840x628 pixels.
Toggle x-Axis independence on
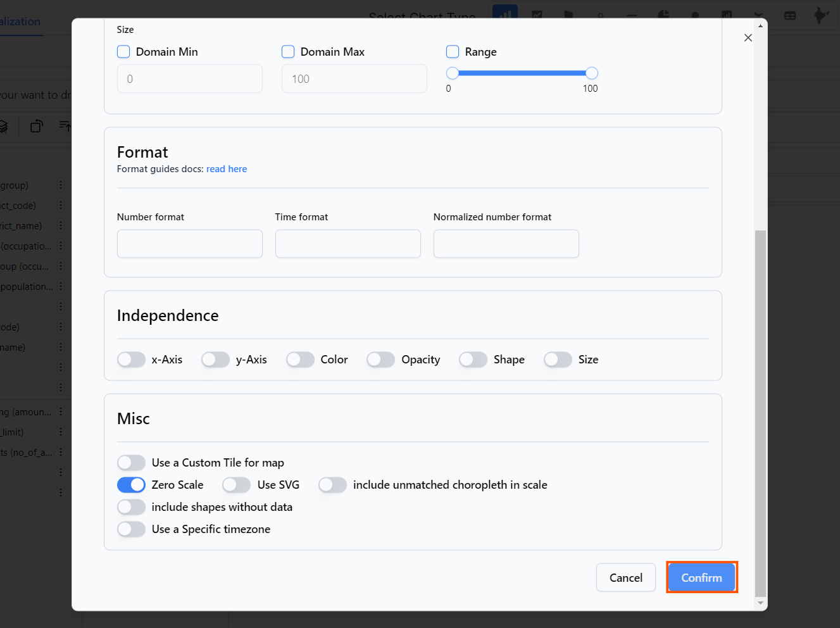[x=131, y=360]
